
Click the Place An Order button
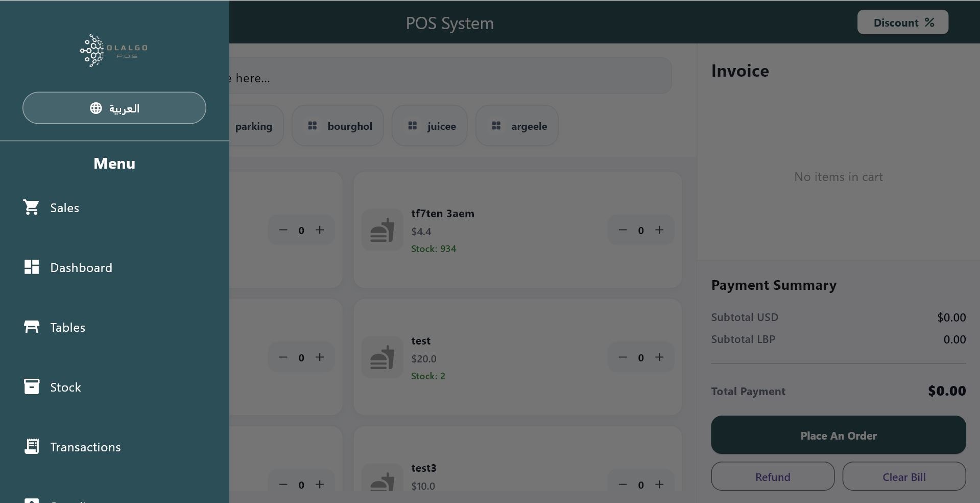click(x=838, y=435)
